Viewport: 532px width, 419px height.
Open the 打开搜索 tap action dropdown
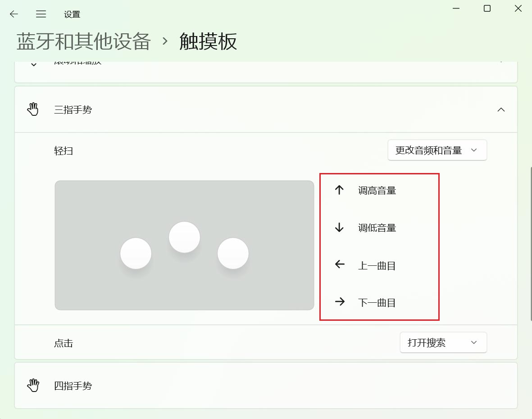tap(443, 342)
